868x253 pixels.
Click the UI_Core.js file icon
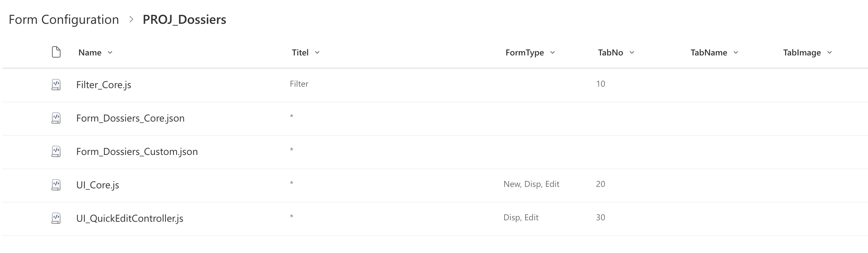(x=56, y=185)
